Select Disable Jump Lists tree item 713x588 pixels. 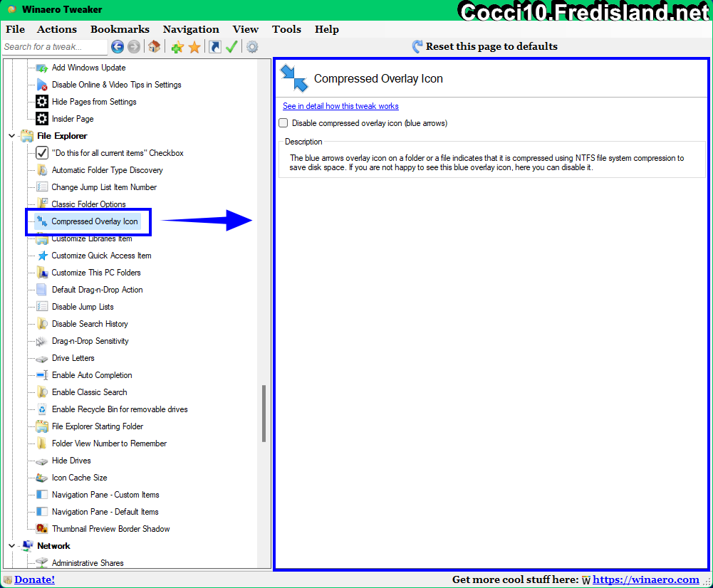coord(83,307)
